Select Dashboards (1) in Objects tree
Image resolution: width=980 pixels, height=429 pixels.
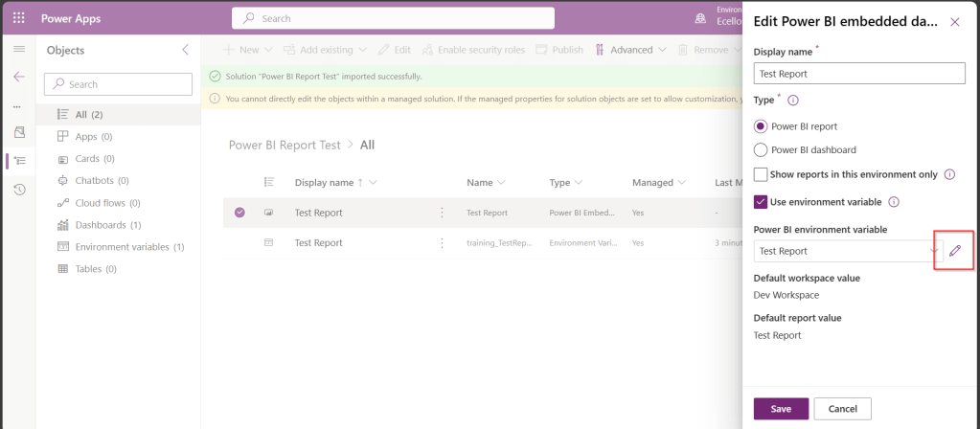coord(107,225)
